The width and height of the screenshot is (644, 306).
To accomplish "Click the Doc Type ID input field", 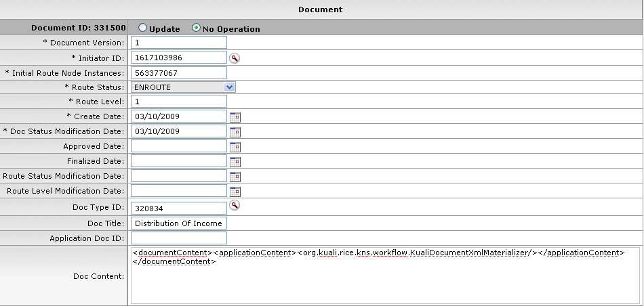I will pyautogui.click(x=178, y=209).
